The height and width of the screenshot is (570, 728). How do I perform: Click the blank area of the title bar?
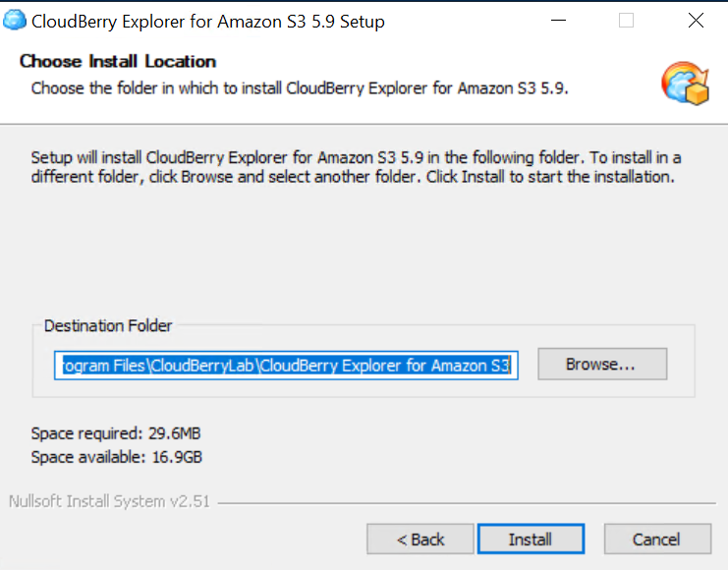pos(462,21)
